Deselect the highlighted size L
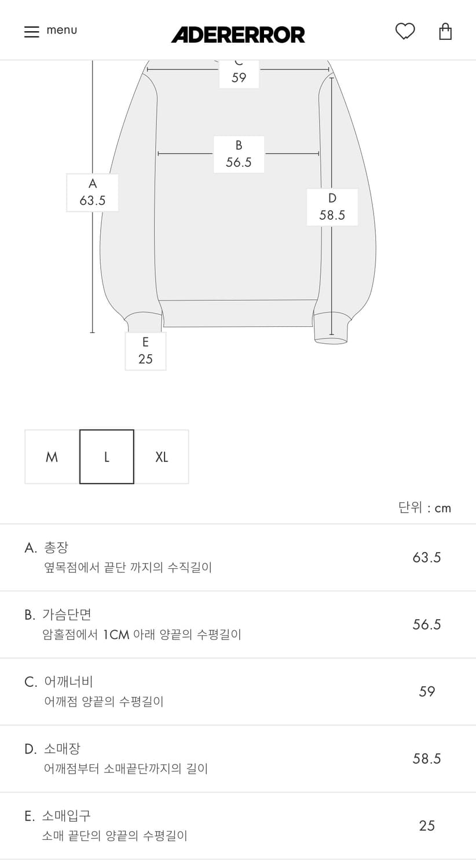This screenshot has width=476, height=868. point(107,457)
